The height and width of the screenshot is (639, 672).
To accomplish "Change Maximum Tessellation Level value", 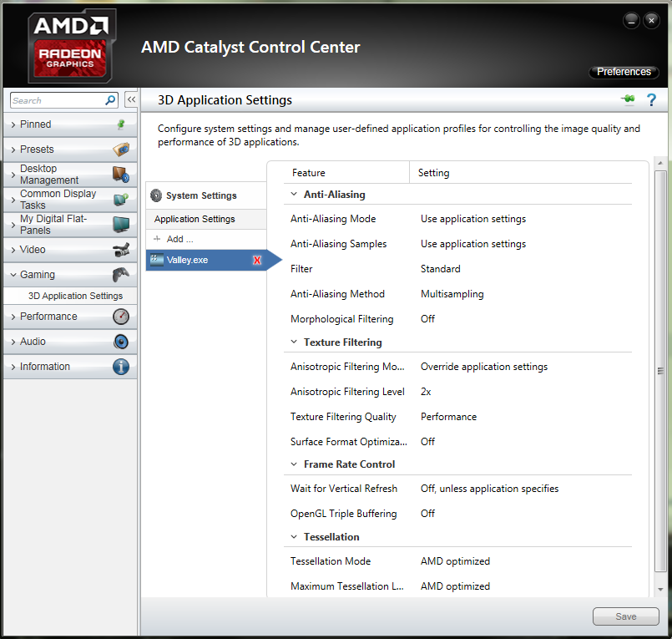I will (455, 586).
